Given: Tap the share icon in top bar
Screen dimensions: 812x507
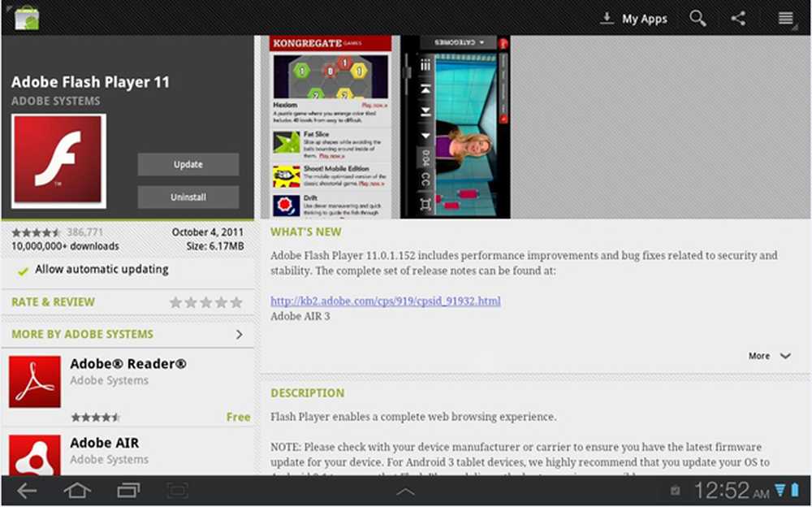Looking at the screenshot, I should pyautogui.click(x=738, y=19).
